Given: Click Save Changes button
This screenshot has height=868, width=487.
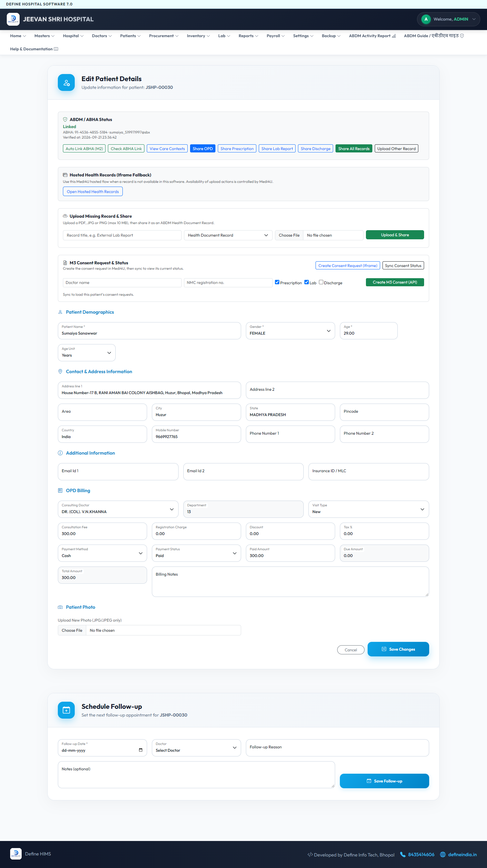Looking at the screenshot, I should tap(398, 649).
